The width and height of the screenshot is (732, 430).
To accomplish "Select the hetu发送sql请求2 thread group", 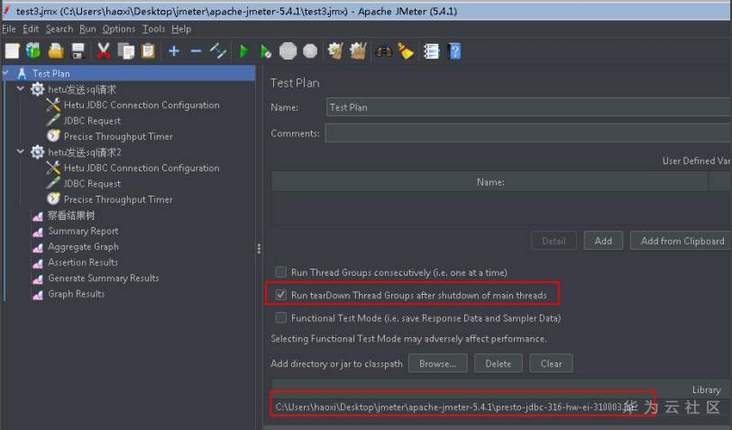I will (84, 152).
